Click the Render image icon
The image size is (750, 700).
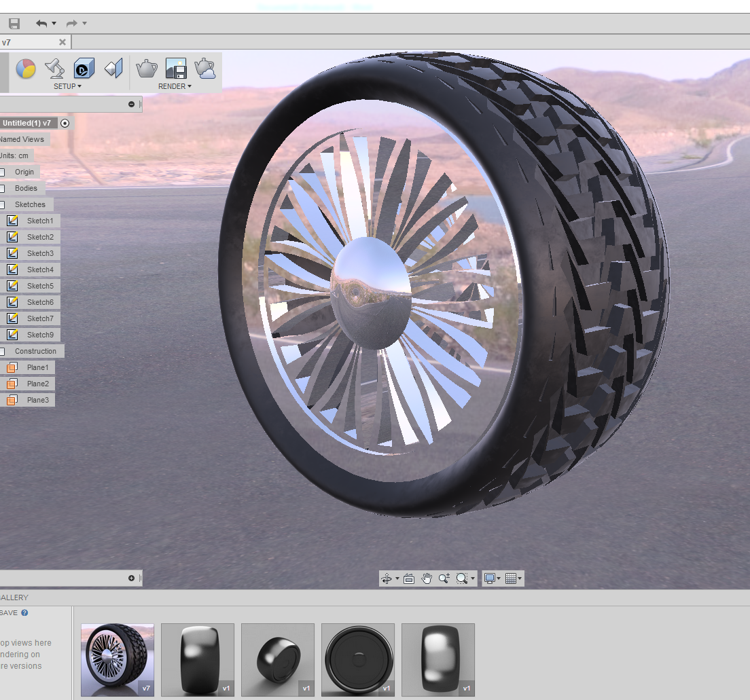point(174,69)
